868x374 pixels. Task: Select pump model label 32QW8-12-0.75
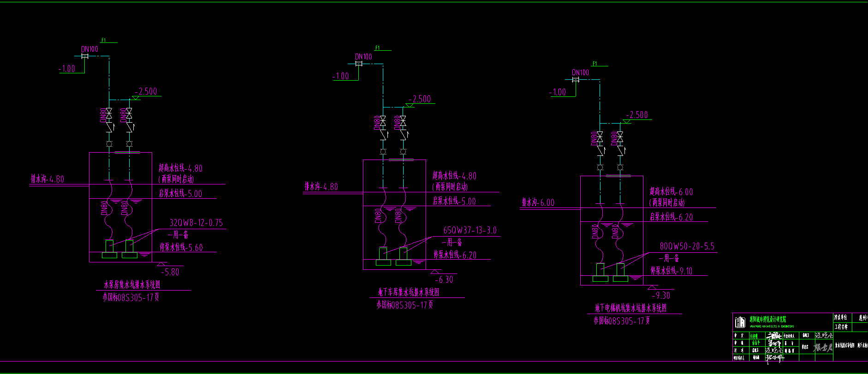click(x=196, y=223)
